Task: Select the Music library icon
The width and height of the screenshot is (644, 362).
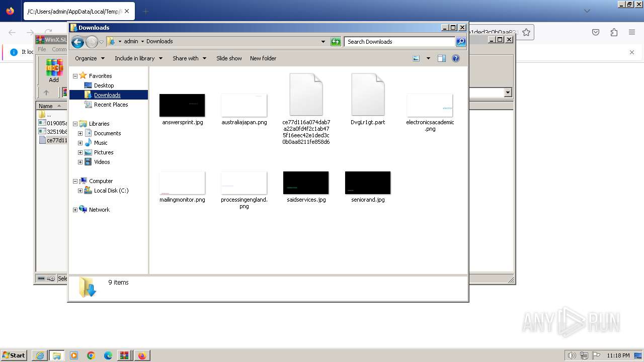Action: [x=88, y=143]
